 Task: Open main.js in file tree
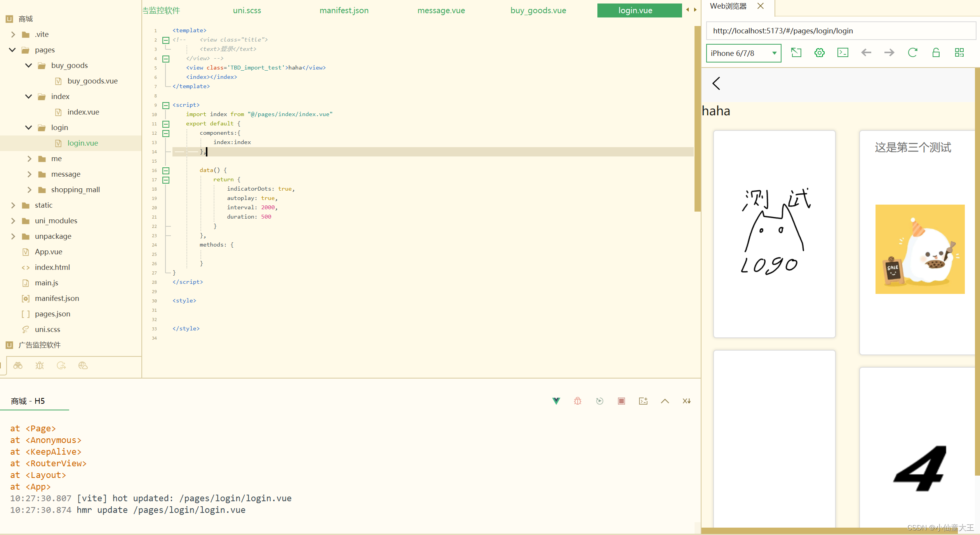coord(47,283)
